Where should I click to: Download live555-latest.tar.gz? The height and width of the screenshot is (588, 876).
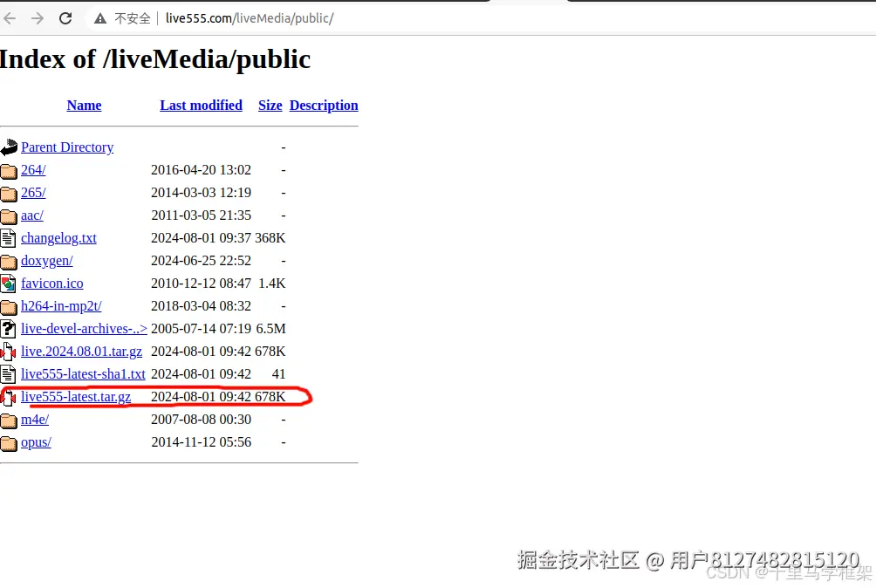click(x=76, y=397)
